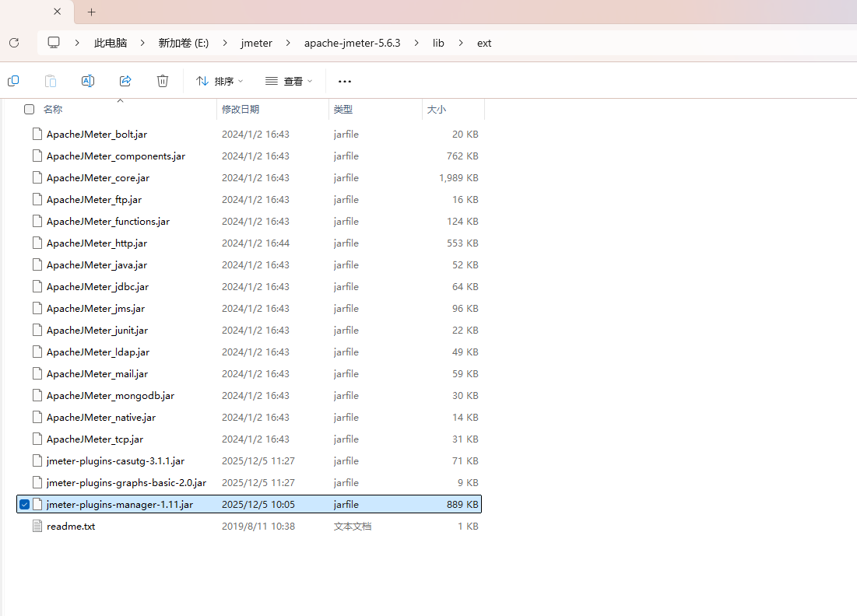This screenshot has height=616, width=857.
Task: Click the 2024/1/2 16:44 date cell
Action: tap(255, 243)
